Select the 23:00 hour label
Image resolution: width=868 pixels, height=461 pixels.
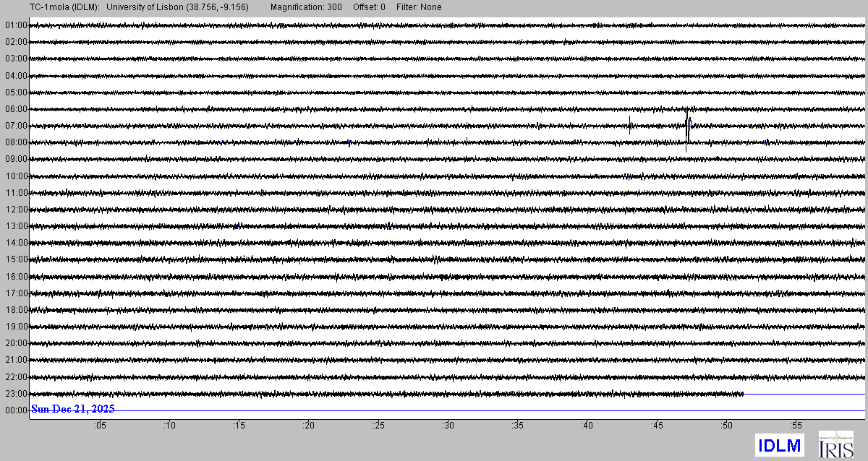16,394
